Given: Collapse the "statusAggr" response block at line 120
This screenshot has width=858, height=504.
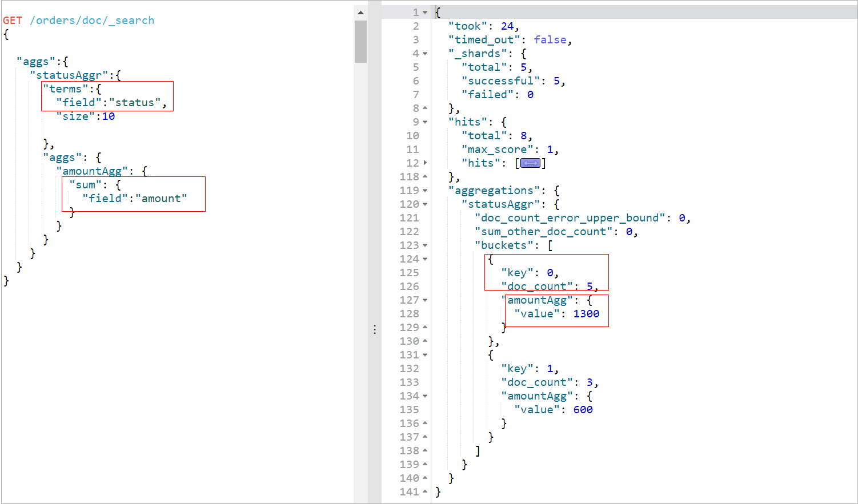Looking at the screenshot, I should tap(425, 204).
